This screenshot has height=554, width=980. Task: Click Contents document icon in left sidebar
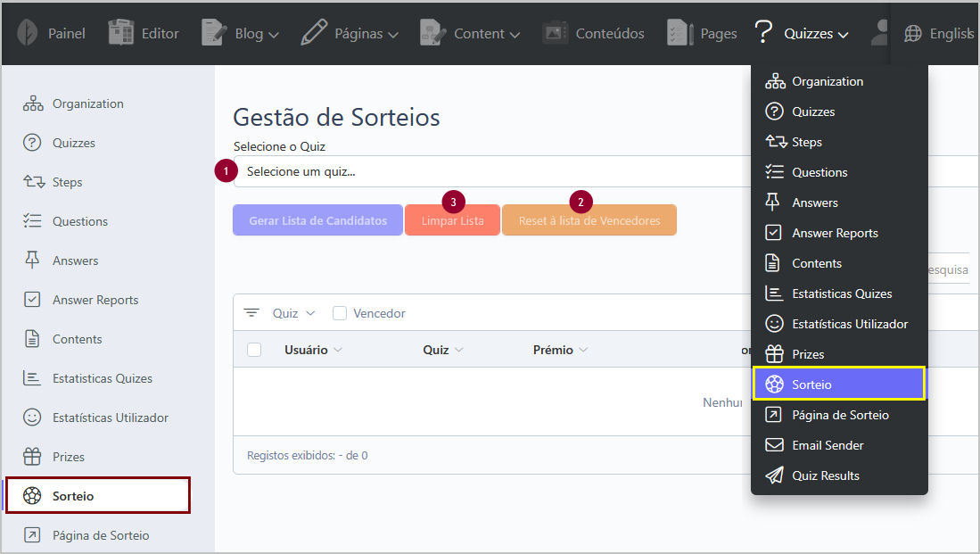coord(32,338)
